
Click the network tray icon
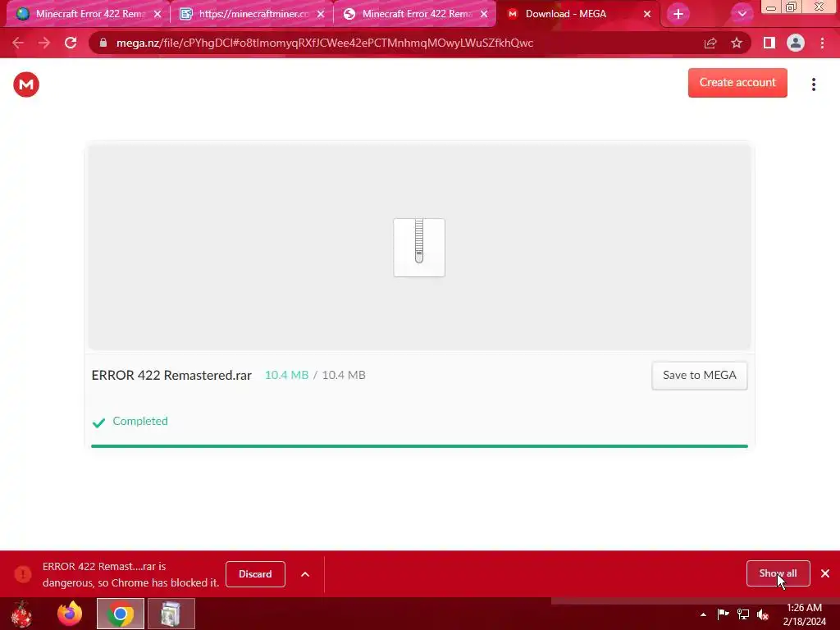tap(743, 614)
